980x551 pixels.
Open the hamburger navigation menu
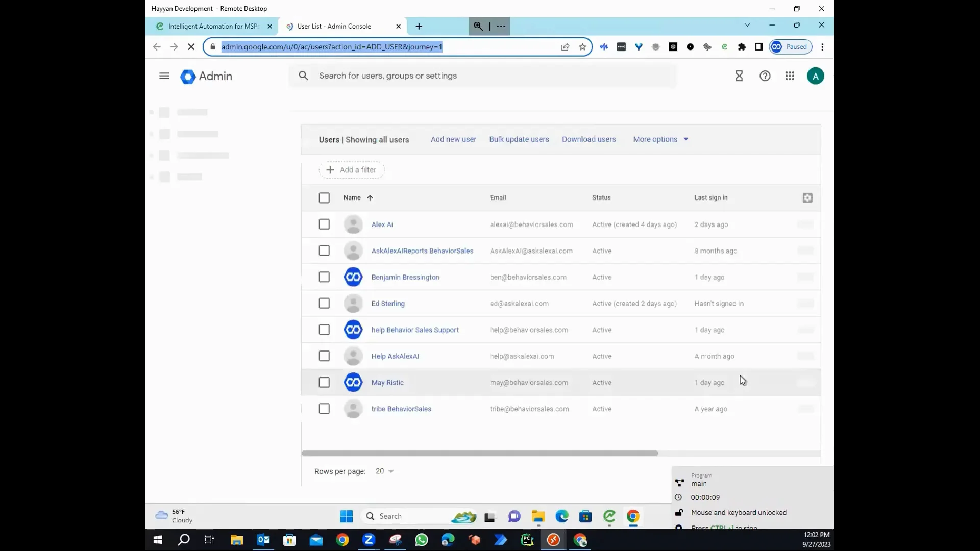click(164, 76)
